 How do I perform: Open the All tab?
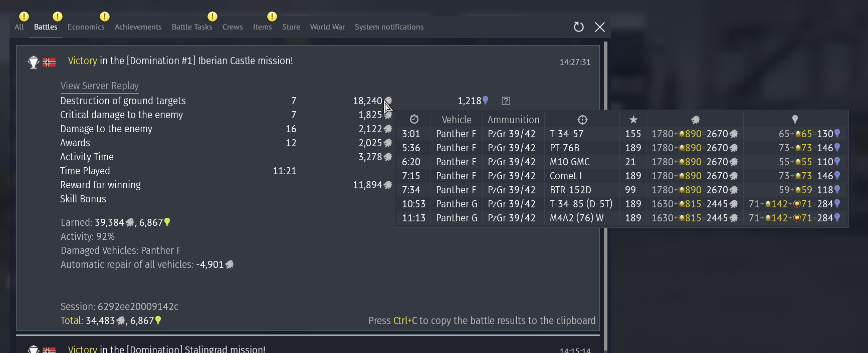(19, 27)
